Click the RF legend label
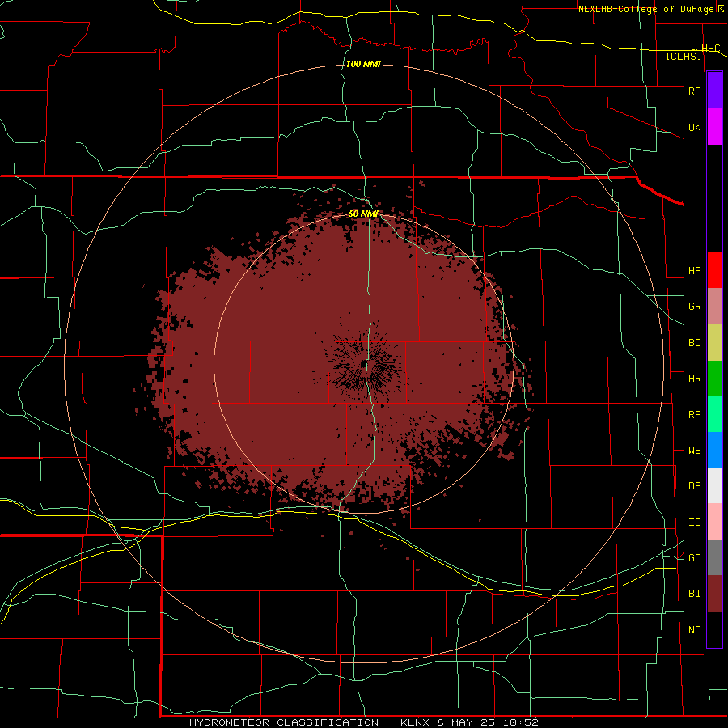This screenshot has width=728, height=728. click(x=694, y=91)
